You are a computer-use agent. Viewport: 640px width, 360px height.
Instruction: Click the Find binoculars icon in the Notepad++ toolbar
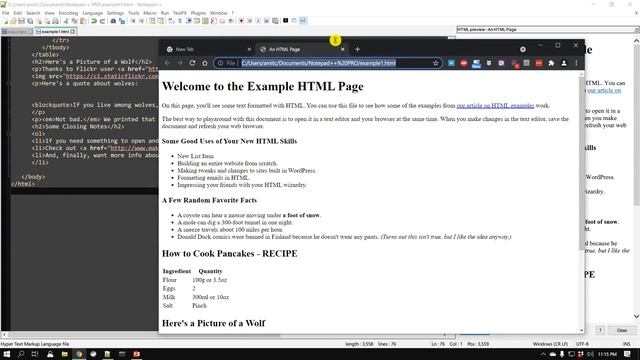113,21
